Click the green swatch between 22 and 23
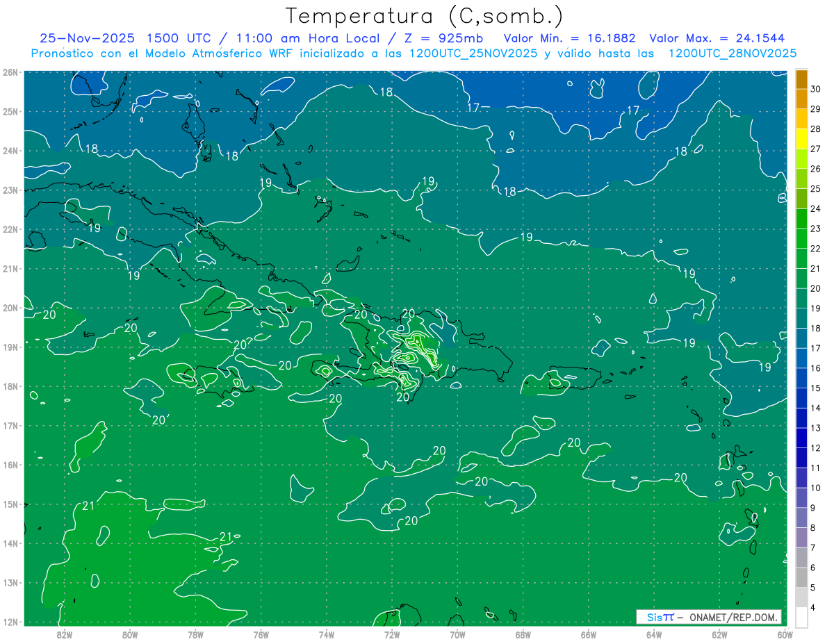 click(801, 238)
